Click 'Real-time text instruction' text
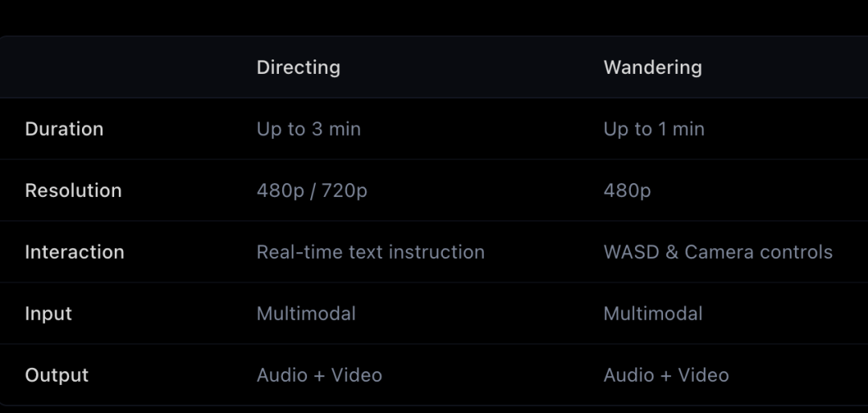The height and width of the screenshot is (413, 868). pyautogui.click(x=371, y=252)
